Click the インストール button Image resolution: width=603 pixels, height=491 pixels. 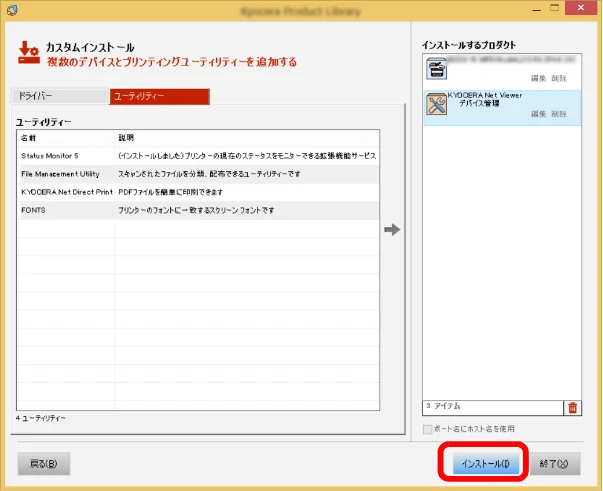tap(485, 463)
